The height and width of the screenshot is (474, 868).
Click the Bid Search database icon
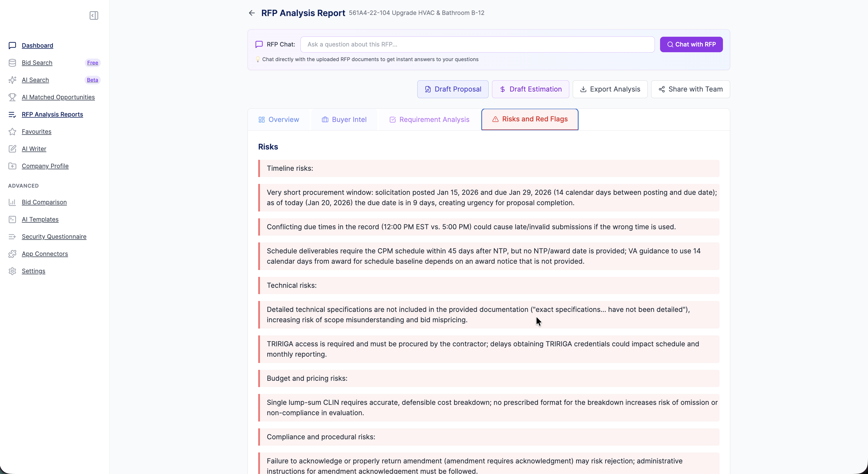[12, 63]
